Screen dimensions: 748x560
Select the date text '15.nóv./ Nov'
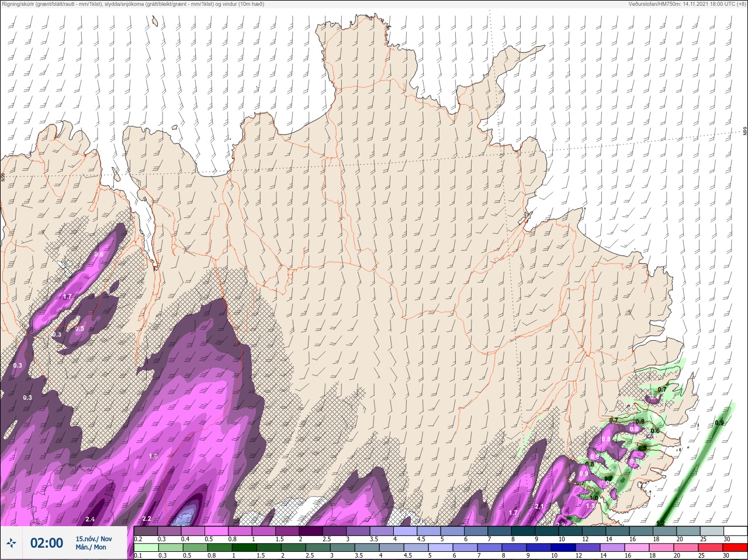93,538
